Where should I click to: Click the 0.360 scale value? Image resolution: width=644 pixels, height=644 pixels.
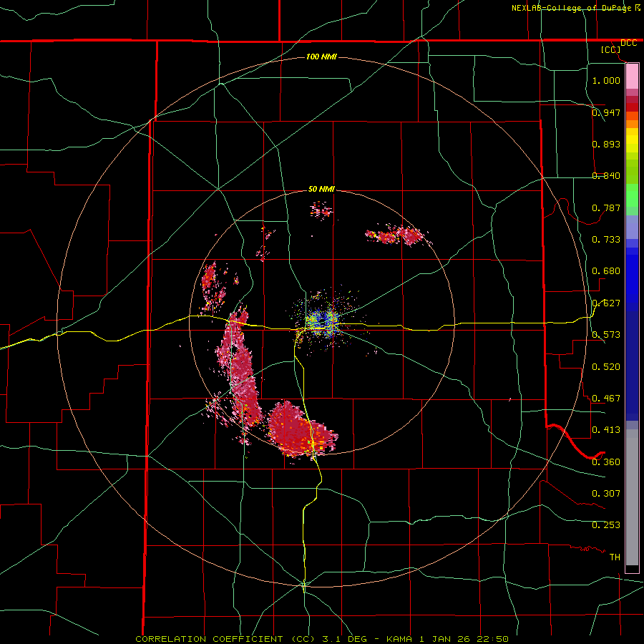click(x=606, y=462)
